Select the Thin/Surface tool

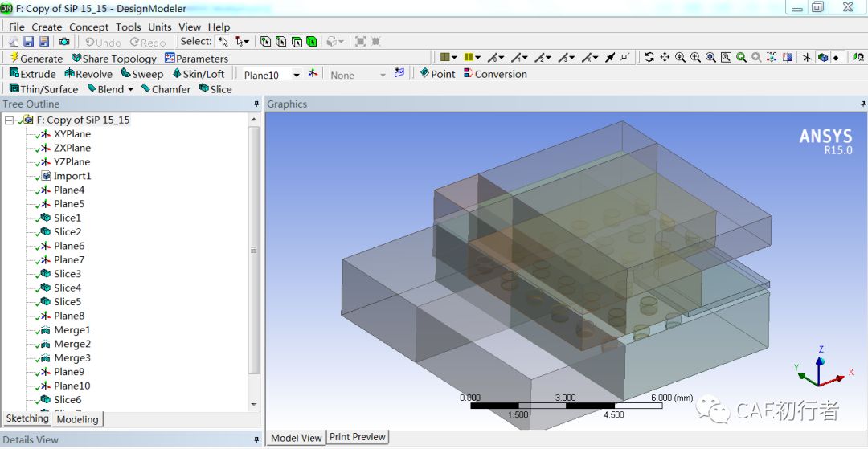coord(43,89)
